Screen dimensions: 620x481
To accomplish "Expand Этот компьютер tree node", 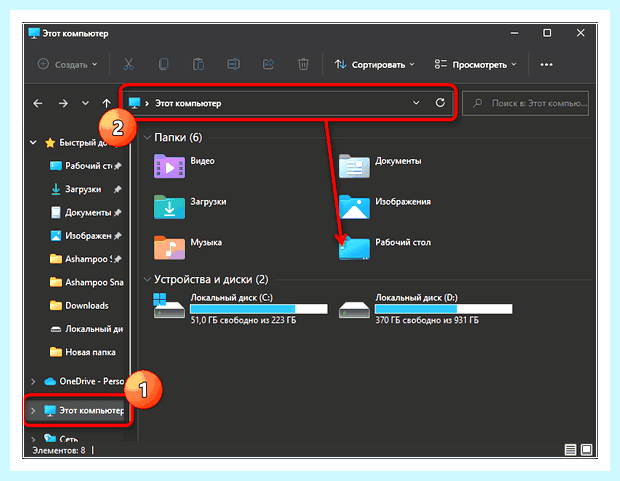I will pyautogui.click(x=33, y=411).
